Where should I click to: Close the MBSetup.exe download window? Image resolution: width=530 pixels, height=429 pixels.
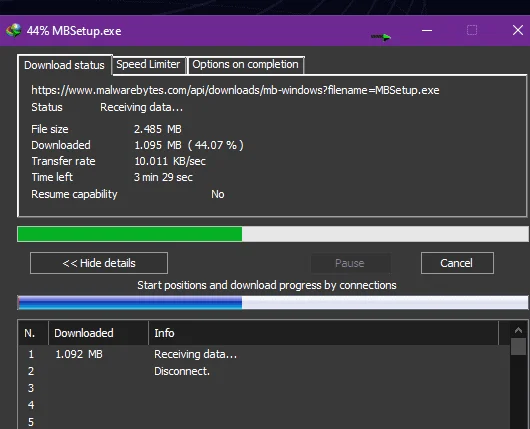pyautogui.click(x=517, y=30)
